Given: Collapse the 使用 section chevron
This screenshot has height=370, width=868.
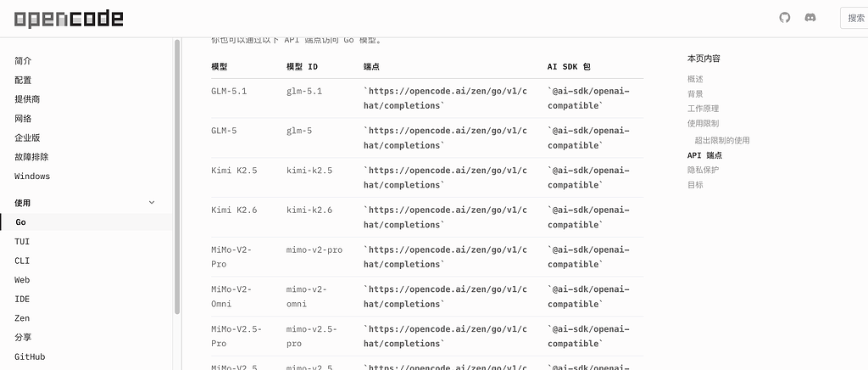Looking at the screenshot, I should (x=152, y=203).
